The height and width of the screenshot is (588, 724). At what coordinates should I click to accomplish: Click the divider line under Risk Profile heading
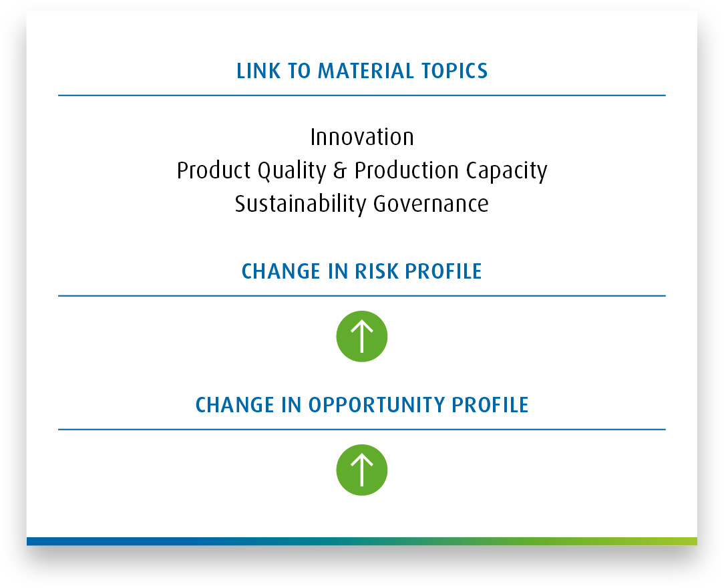click(362, 295)
